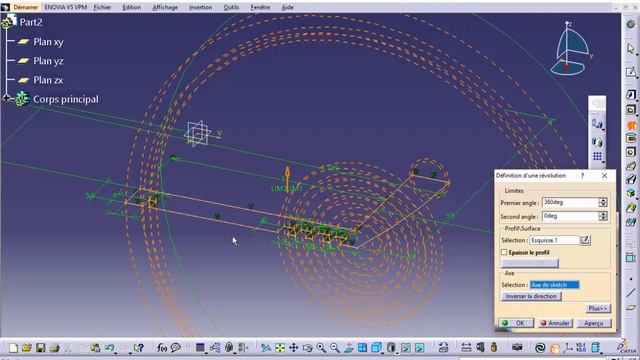This screenshot has width=640, height=360.
Task: Select Plan zx in the tree
Action: click(x=48, y=80)
